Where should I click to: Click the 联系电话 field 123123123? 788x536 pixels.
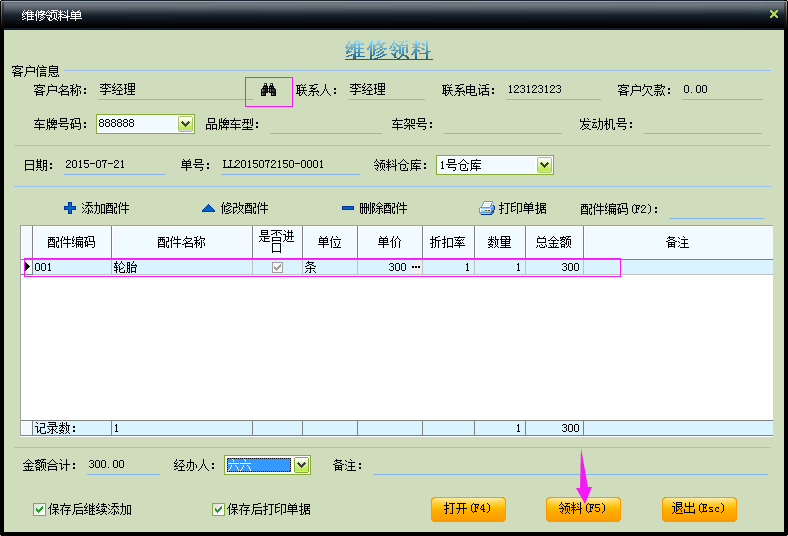point(553,90)
